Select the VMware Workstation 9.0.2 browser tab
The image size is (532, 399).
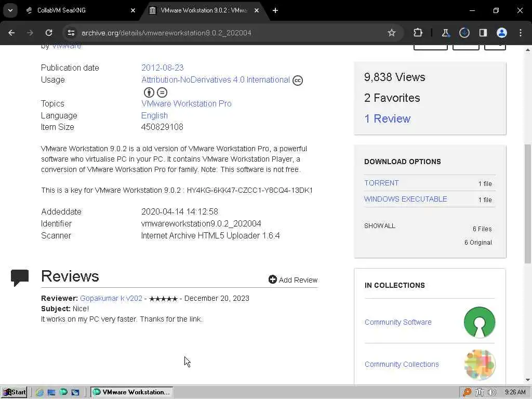[x=205, y=10]
